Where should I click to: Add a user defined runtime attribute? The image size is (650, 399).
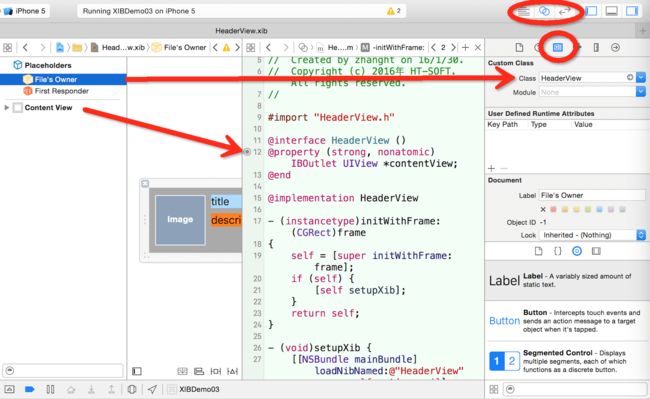pyautogui.click(x=491, y=168)
